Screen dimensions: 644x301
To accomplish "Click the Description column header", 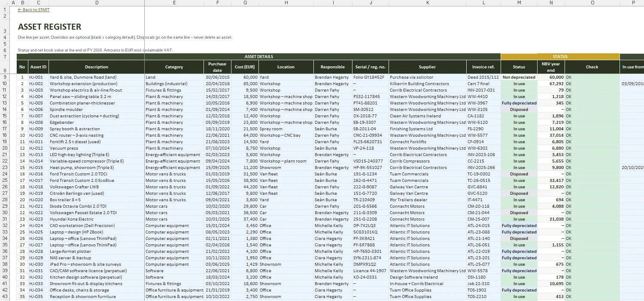I will pos(97,67).
